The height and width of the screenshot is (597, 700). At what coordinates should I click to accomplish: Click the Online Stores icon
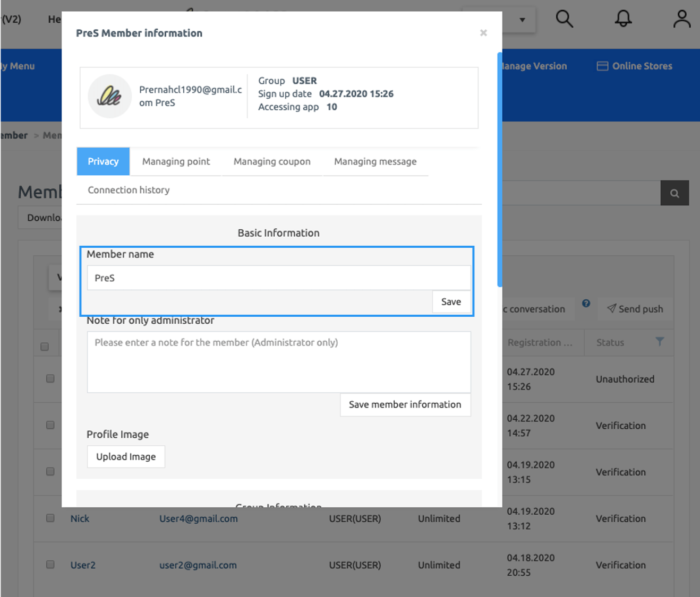602,66
